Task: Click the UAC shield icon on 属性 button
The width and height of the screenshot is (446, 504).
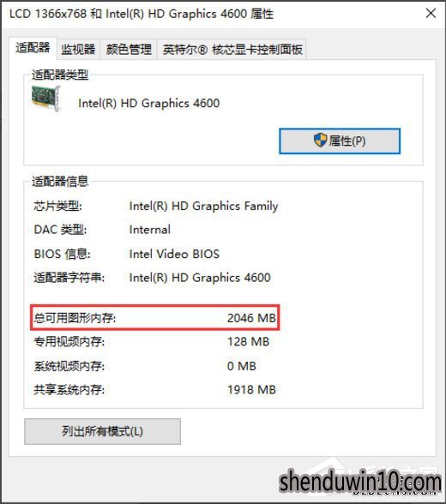Action: click(320, 141)
